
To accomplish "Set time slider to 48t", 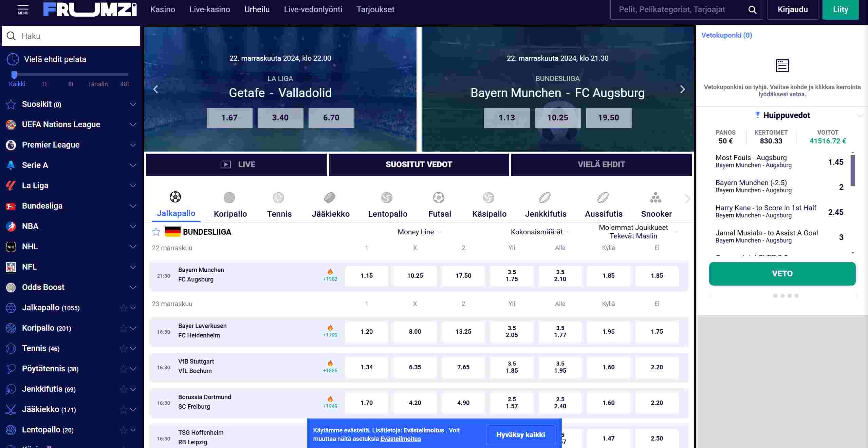I will tap(125, 84).
